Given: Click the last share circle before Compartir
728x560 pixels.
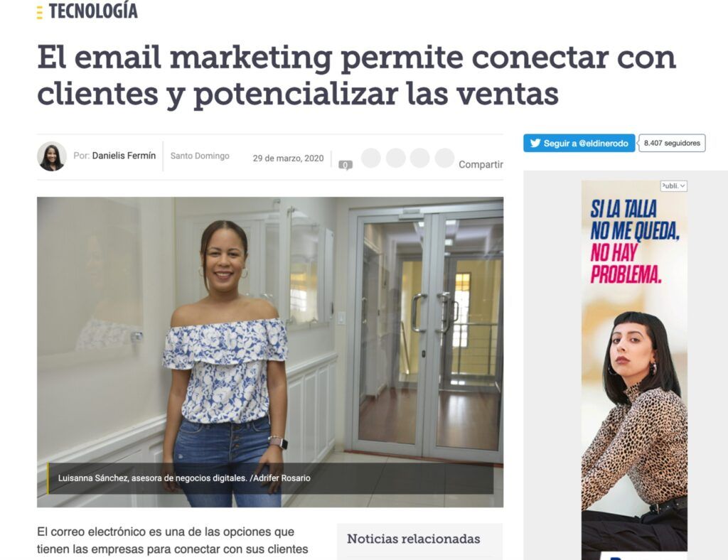Looking at the screenshot, I should (x=444, y=158).
